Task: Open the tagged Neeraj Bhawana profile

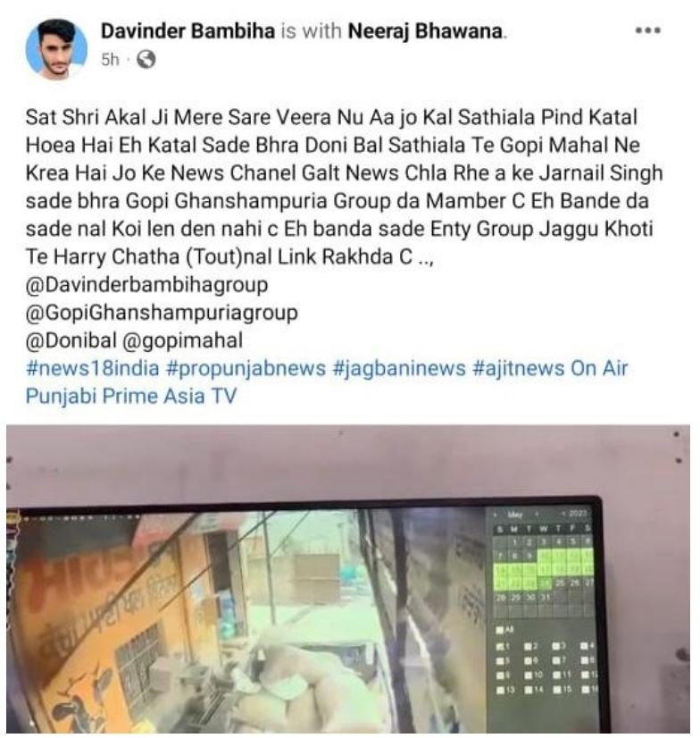Action: [x=425, y=31]
